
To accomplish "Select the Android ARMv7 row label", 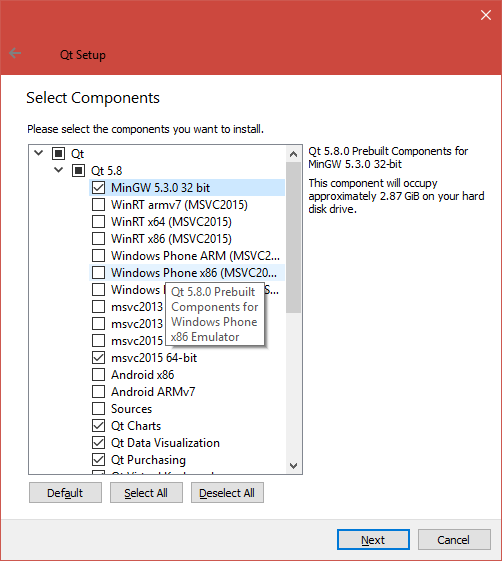I will [x=153, y=392].
